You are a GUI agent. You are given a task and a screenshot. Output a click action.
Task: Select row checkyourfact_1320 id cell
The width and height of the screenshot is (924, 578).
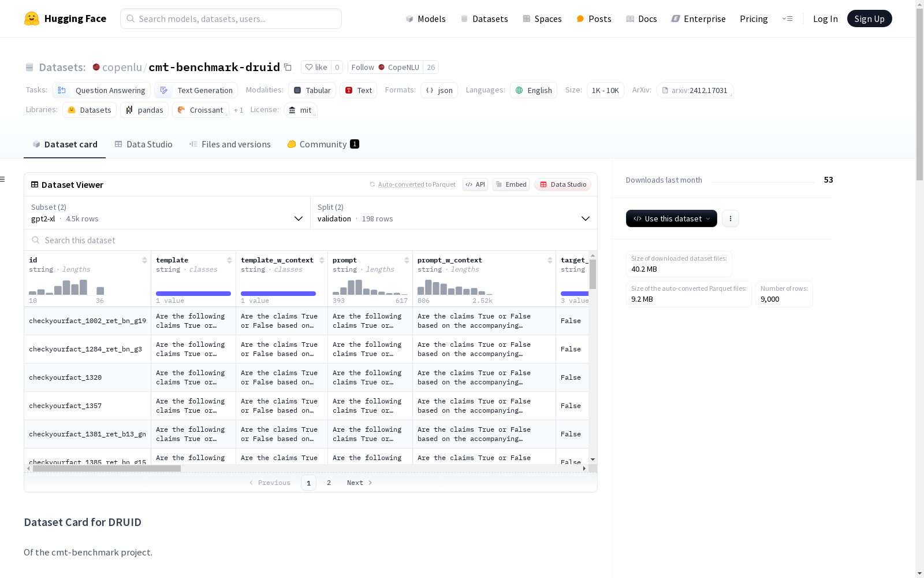coord(87,377)
